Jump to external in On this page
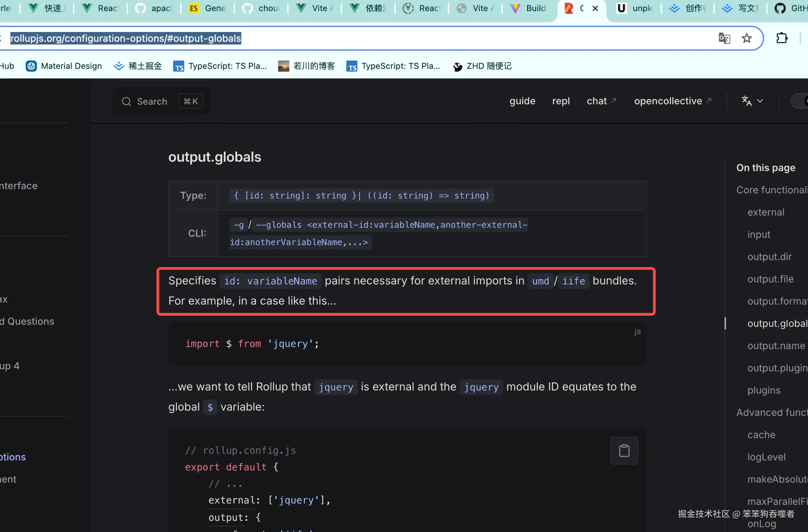Image resolution: width=808 pixels, height=532 pixels. point(766,212)
